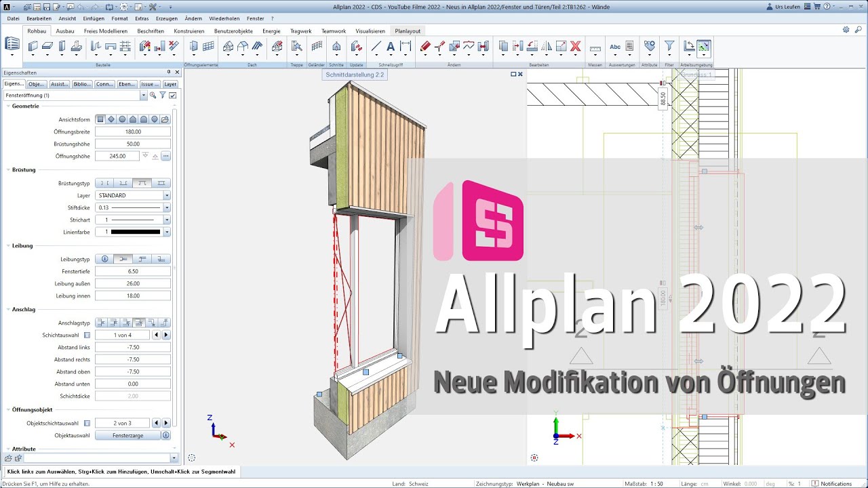Select the facade grid tool in Öffnungselemente

coord(208,46)
